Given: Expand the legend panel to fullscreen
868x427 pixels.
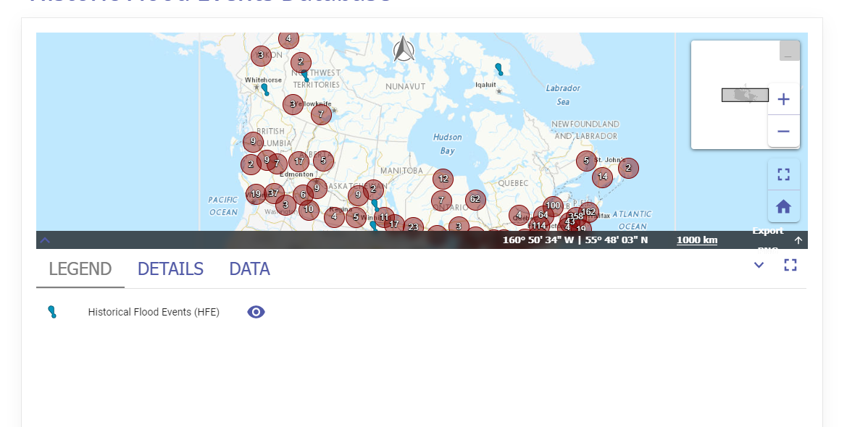Looking at the screenshot, I should (790, 266).
